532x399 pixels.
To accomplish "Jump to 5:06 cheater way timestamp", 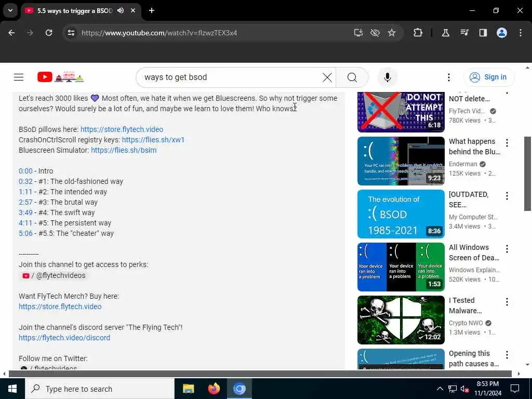I will click(25, 233).
